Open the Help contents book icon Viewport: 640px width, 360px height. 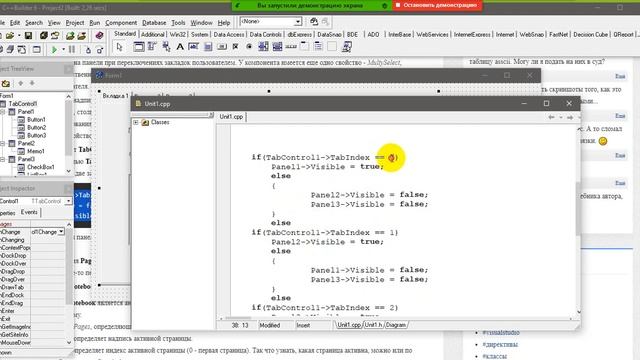tap(99, 36)
